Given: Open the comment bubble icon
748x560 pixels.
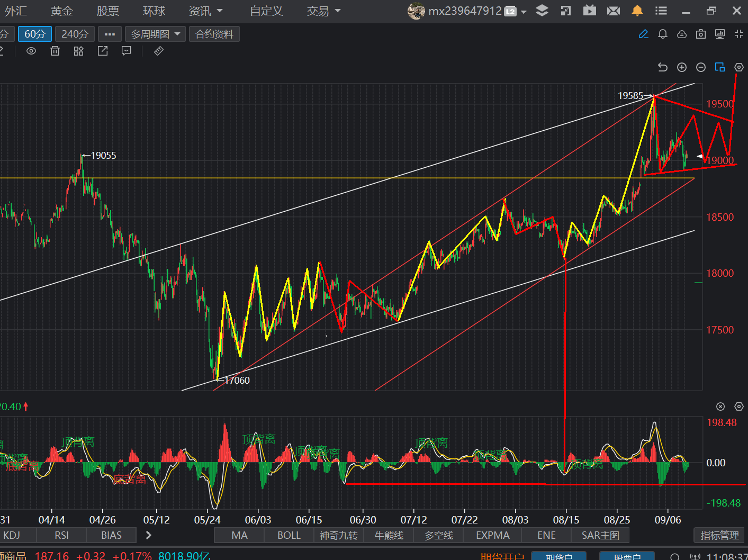Looking at the screenshot, I should [127, 51].
